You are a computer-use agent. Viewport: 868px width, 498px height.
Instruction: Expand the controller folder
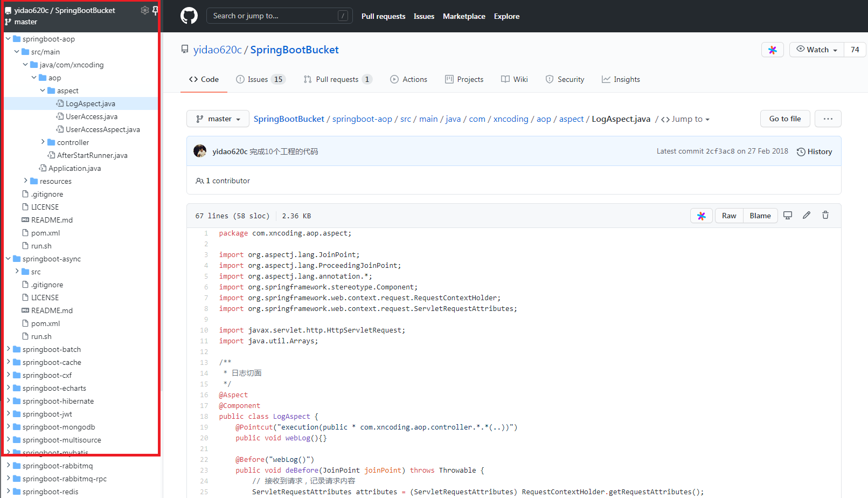tap(43, 142)
